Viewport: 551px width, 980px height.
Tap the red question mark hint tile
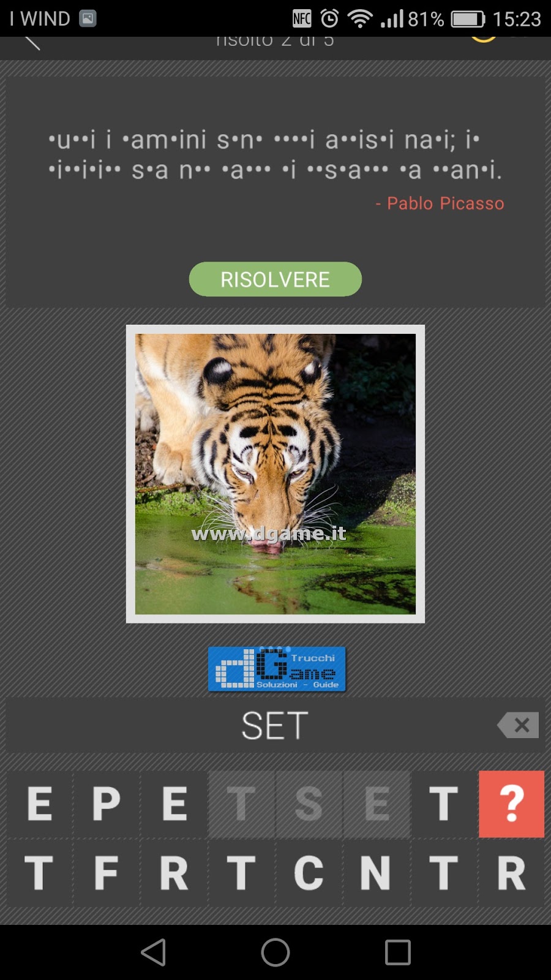tap(511, 804)
